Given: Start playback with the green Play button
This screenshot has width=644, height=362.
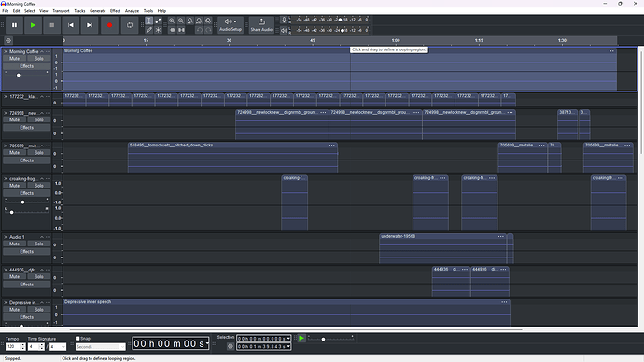Looking at the screenshot, I should pos(33,25).
